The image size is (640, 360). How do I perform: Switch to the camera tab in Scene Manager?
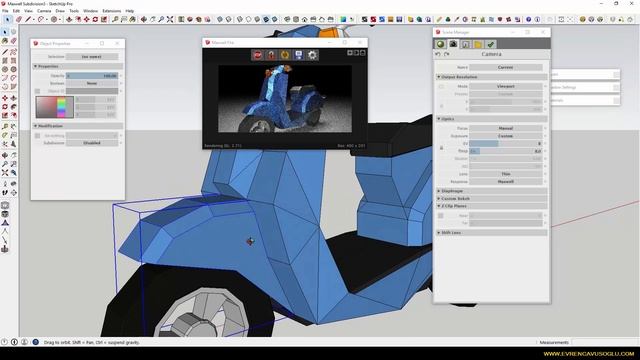pos(453,44)
